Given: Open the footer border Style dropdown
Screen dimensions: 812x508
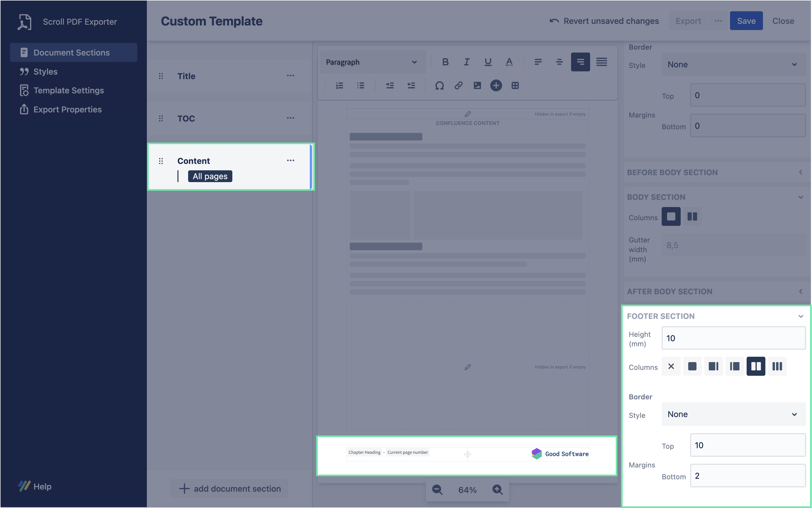Looking at the screenshot, I should click(x=733, y=414).
